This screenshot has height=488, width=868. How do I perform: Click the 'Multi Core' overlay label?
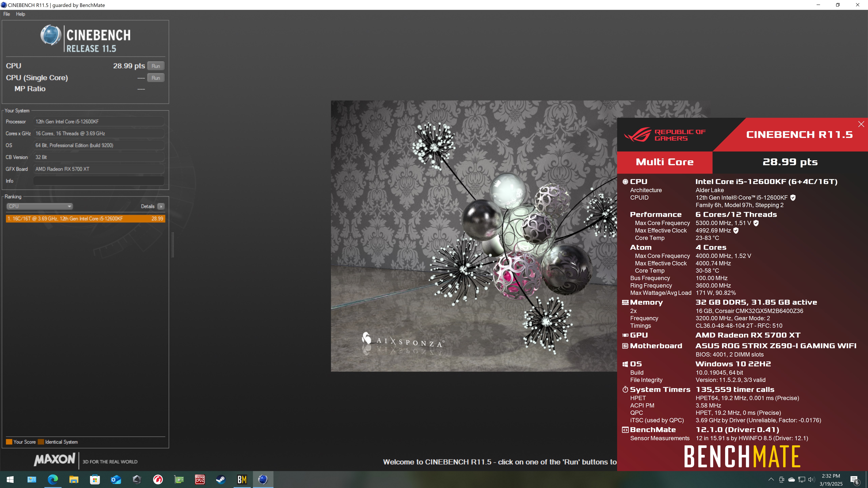tap(665, 162)
